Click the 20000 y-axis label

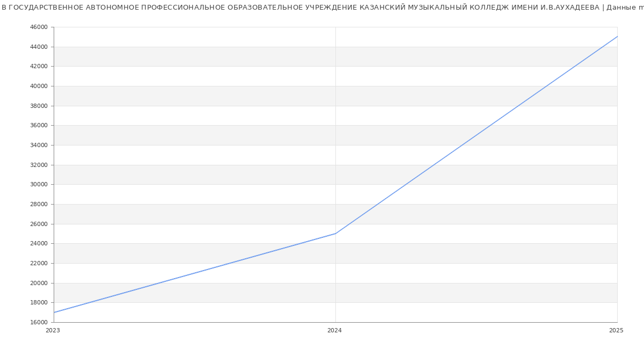click(x=39, y=283)
